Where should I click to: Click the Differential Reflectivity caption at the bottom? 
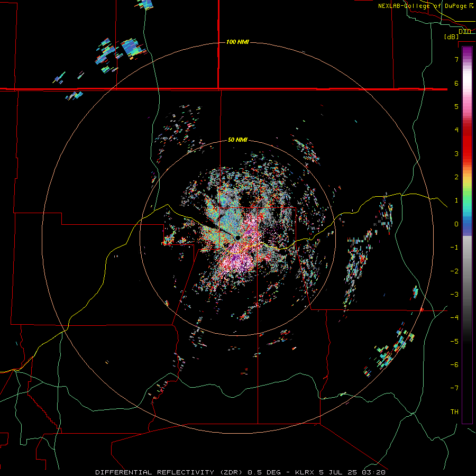(241, 472)
